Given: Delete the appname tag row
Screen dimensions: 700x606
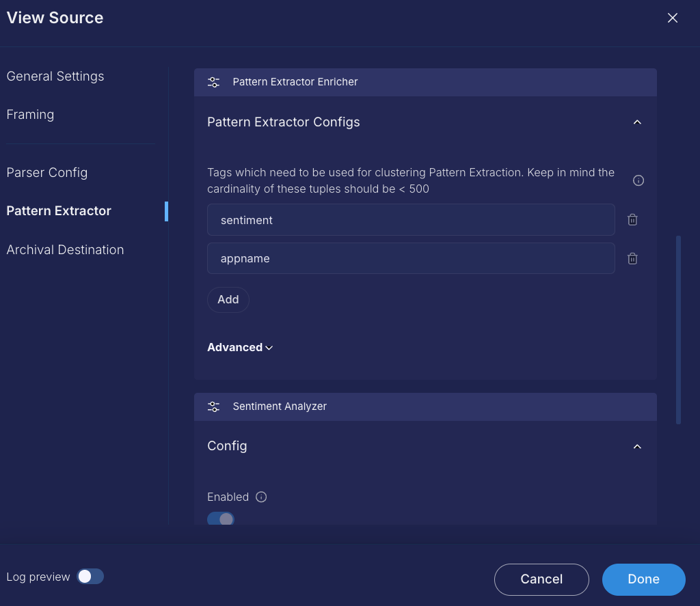Looking at the screenshot, I should tap(632, 259).
